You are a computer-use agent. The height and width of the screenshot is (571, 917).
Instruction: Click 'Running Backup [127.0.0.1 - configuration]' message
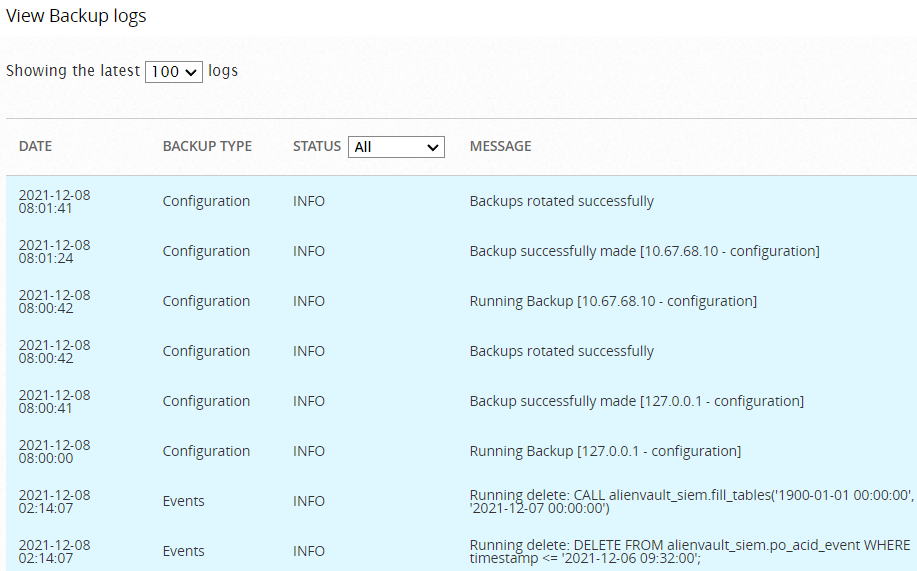(605, 451)
